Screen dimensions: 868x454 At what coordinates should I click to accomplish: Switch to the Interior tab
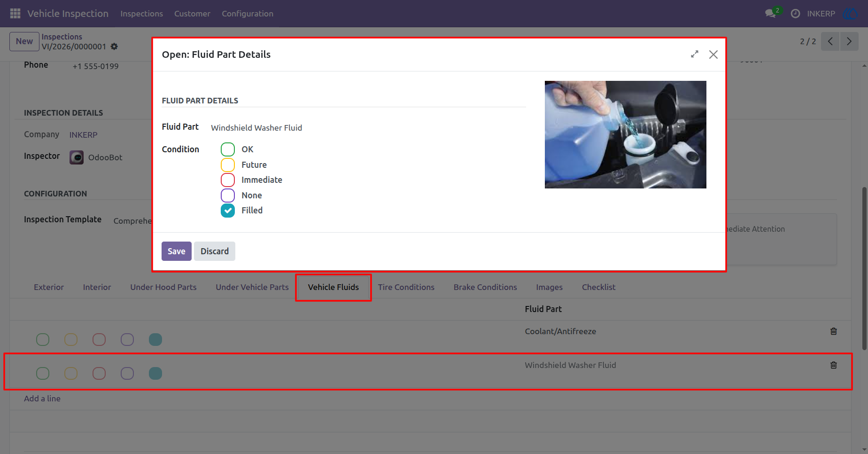pos(97,287)
